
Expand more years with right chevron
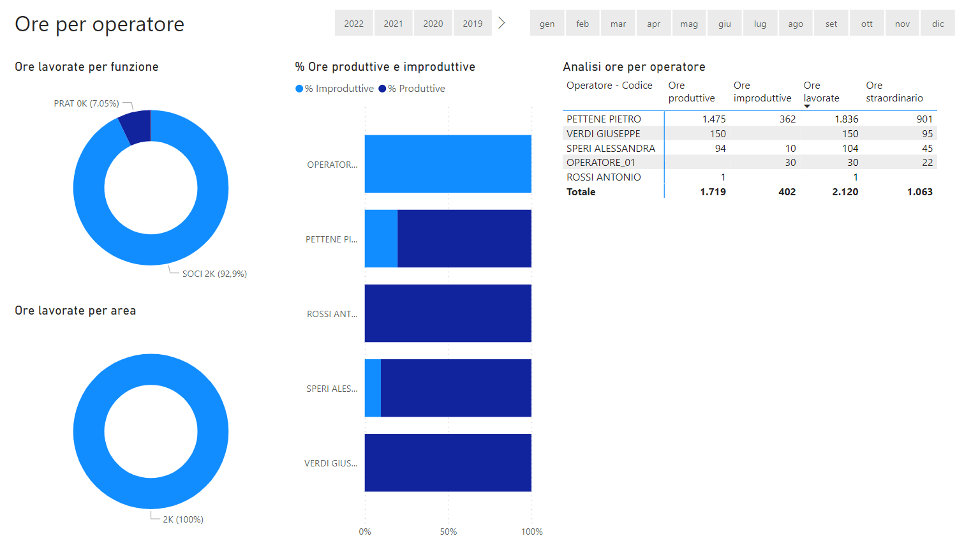(x=502, y=23)
